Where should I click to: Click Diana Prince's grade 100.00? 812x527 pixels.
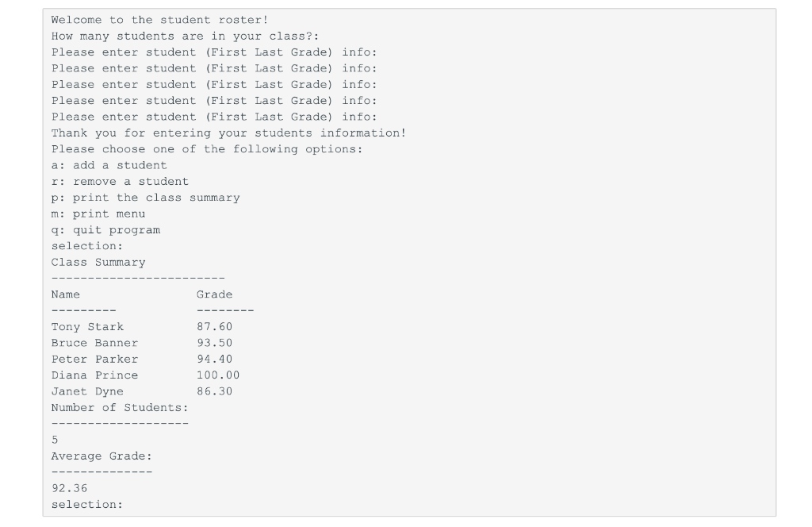218,375
